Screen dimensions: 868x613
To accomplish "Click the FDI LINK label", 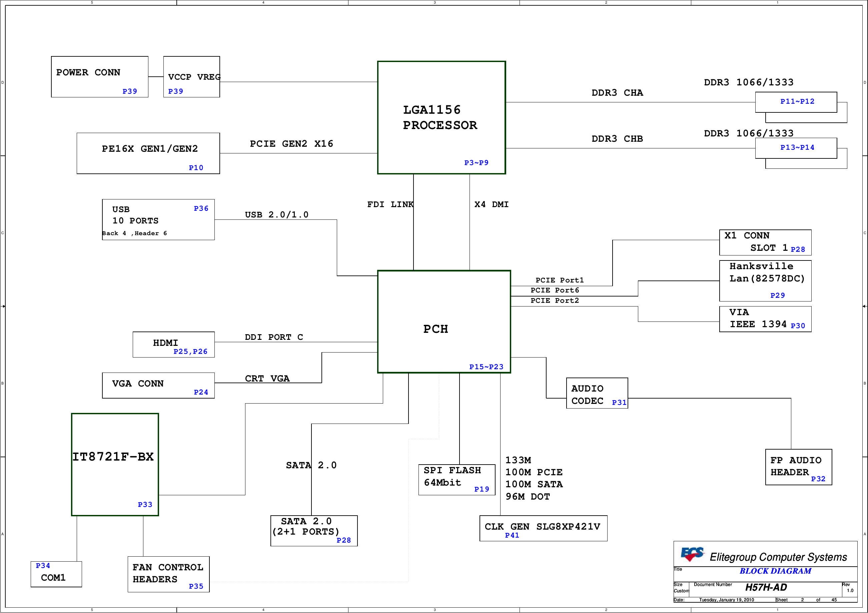I will coord(390,204).
